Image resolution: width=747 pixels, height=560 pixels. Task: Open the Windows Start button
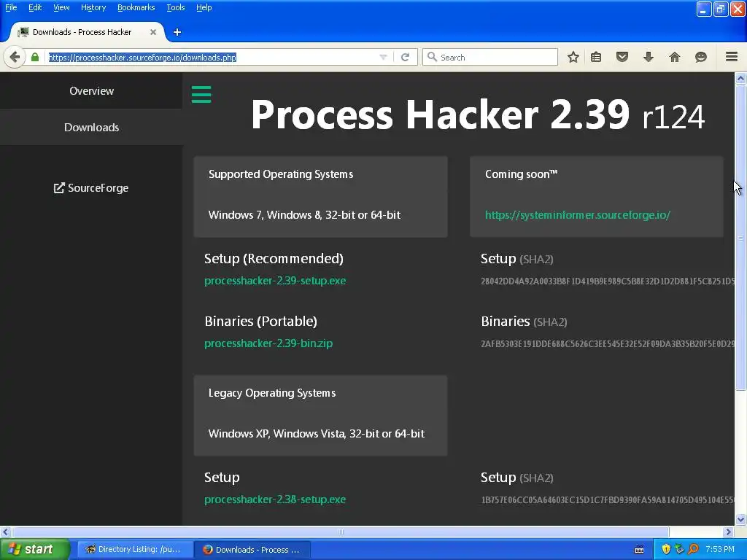coord(34,549)
